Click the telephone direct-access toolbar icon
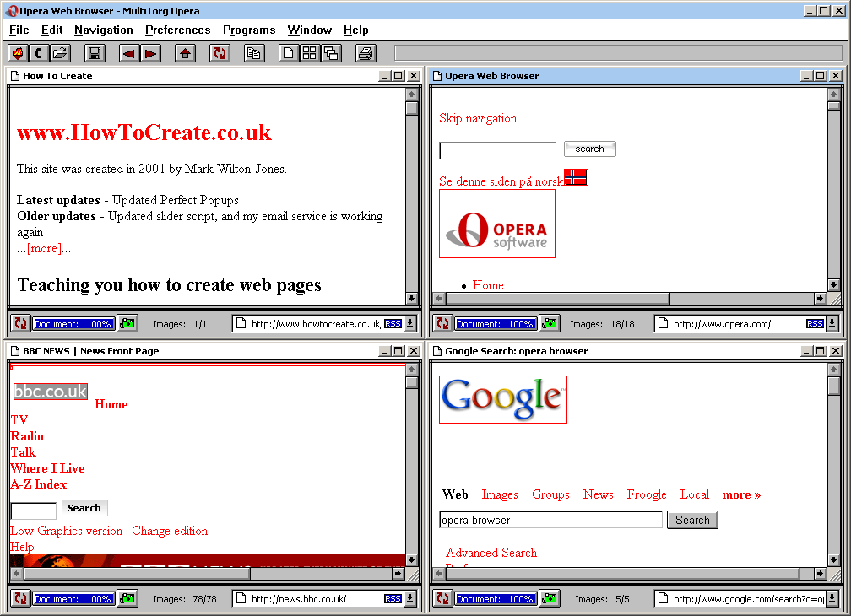The width and height of the screenshot is (851, 616). (x=39, y=53)
